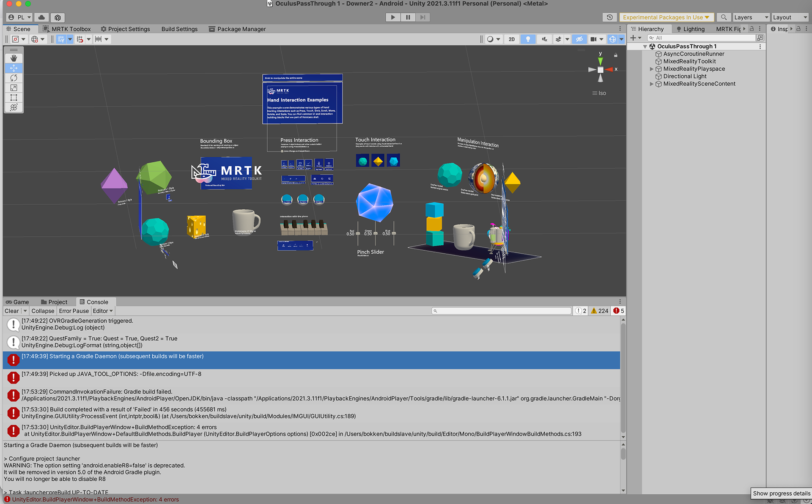812x504 pixels.
Task: Lock the Hierarchy panel
Action: tap(752, 29)
